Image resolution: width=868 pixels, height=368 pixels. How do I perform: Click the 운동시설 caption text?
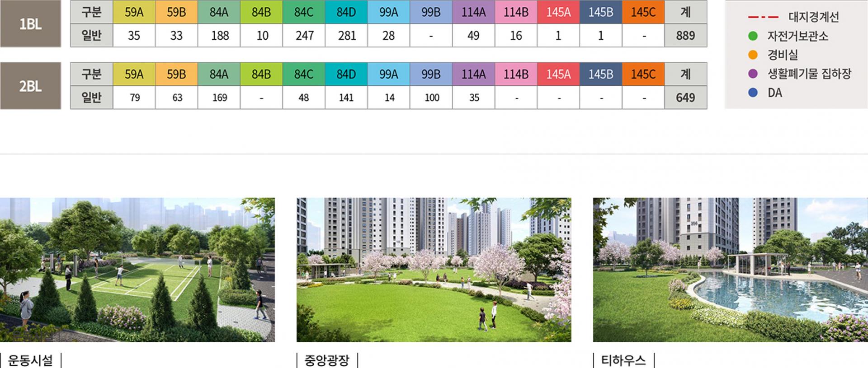pyautogui.click(x=31, y=360)
